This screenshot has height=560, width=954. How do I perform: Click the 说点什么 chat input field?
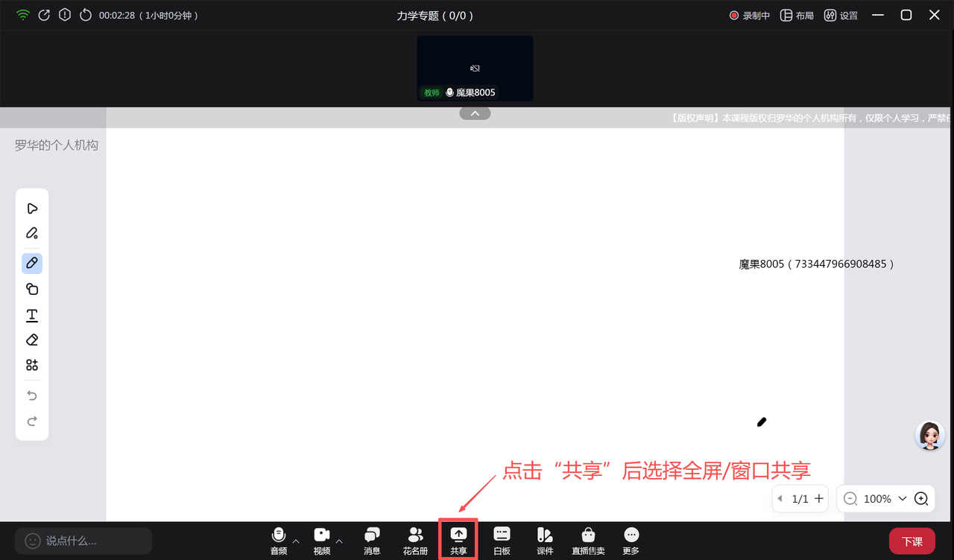(x=83, y=541)
